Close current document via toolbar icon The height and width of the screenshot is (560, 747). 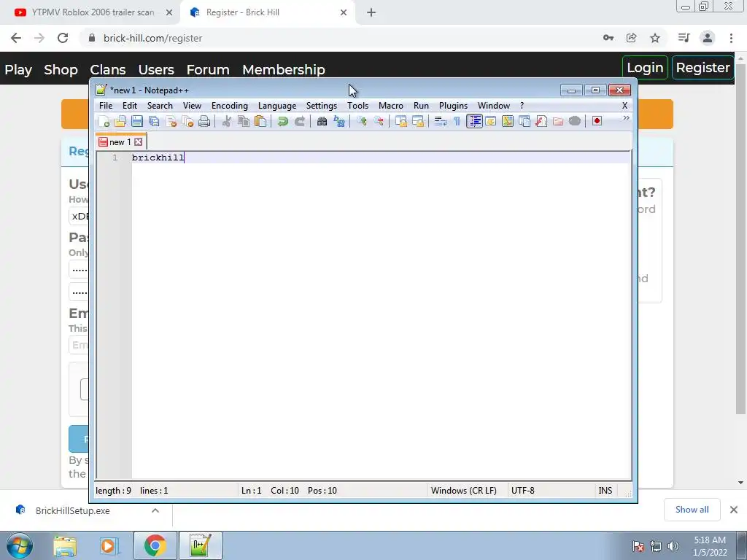pyautogui.click(x=171, y=121)
